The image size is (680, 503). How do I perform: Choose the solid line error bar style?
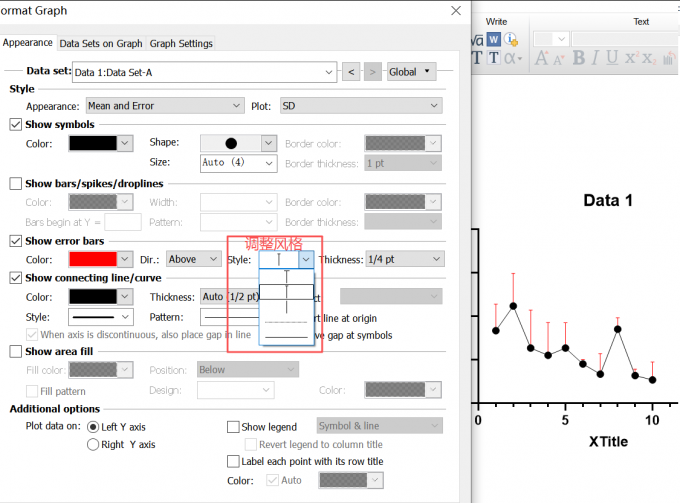click(286, 338)
